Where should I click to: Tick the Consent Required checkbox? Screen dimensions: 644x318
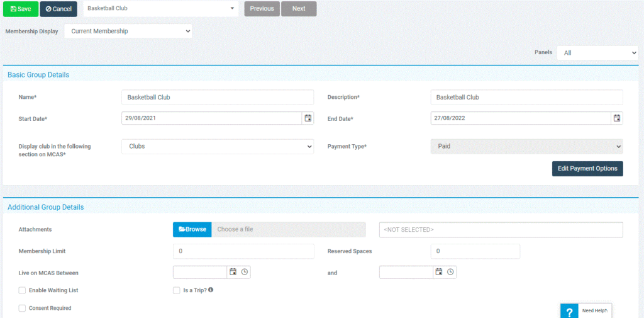click(22, 308)
